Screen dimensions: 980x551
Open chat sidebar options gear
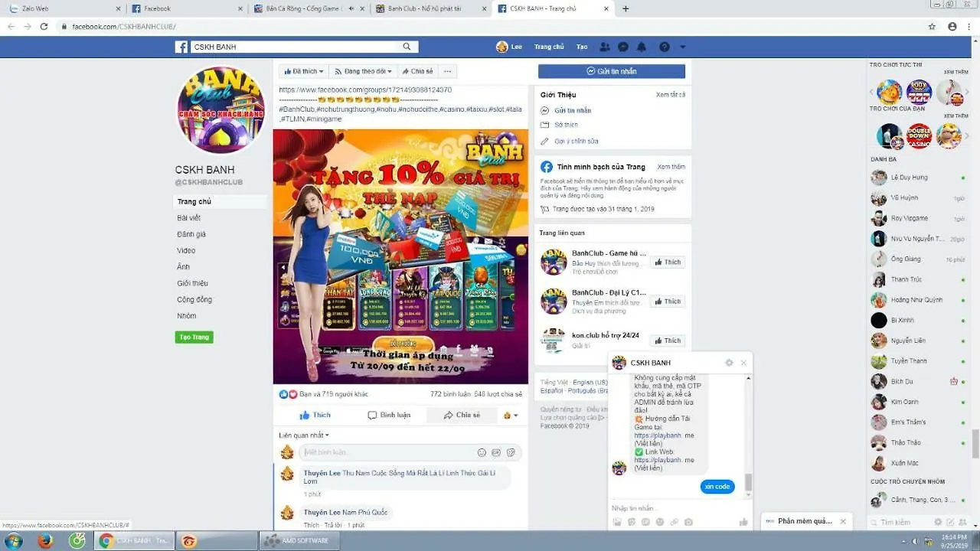(939, 522)
